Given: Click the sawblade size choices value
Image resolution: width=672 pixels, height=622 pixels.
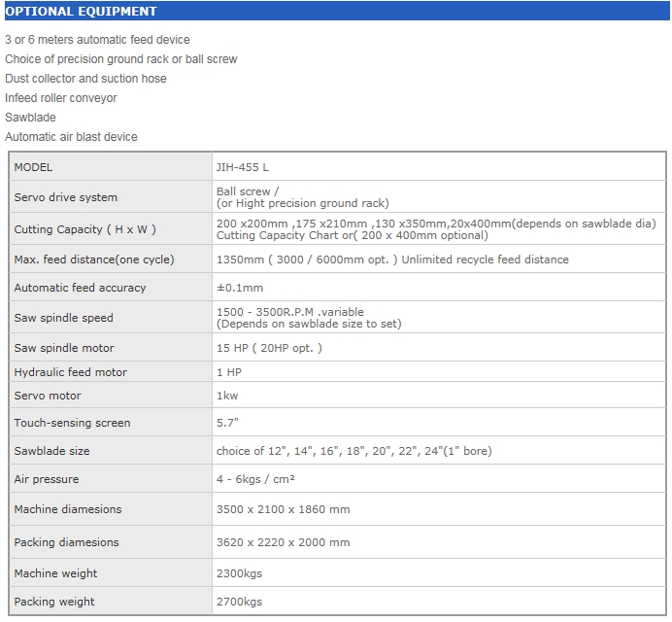Looking at the screenshot, I should (354, 451).
